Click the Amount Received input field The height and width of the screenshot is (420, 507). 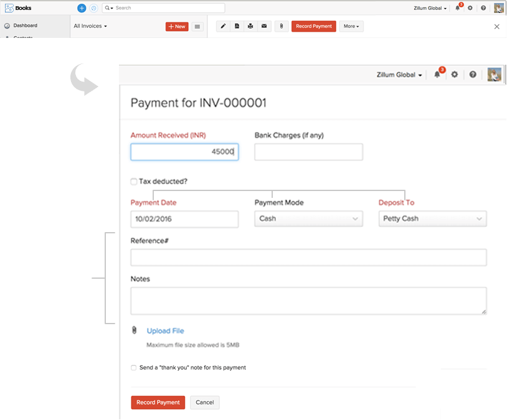(184, 152)
